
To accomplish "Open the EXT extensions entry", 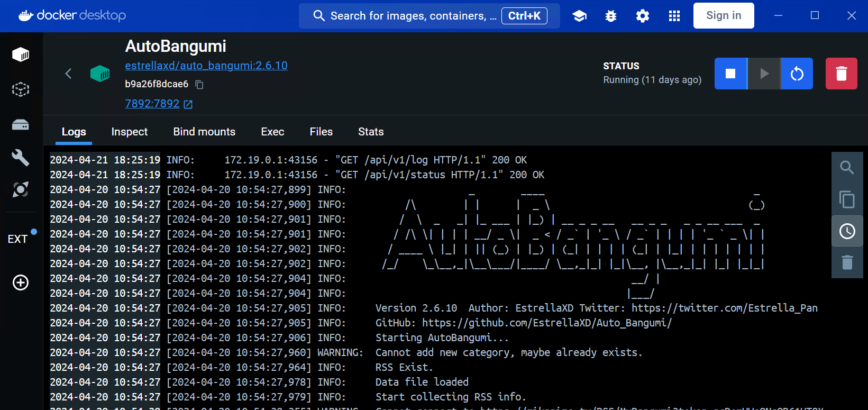I will (17, 239).
